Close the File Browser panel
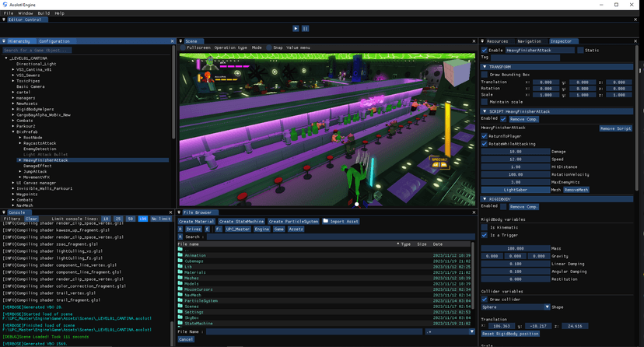The height and width of the screenshot is (347, 644). 474,212
